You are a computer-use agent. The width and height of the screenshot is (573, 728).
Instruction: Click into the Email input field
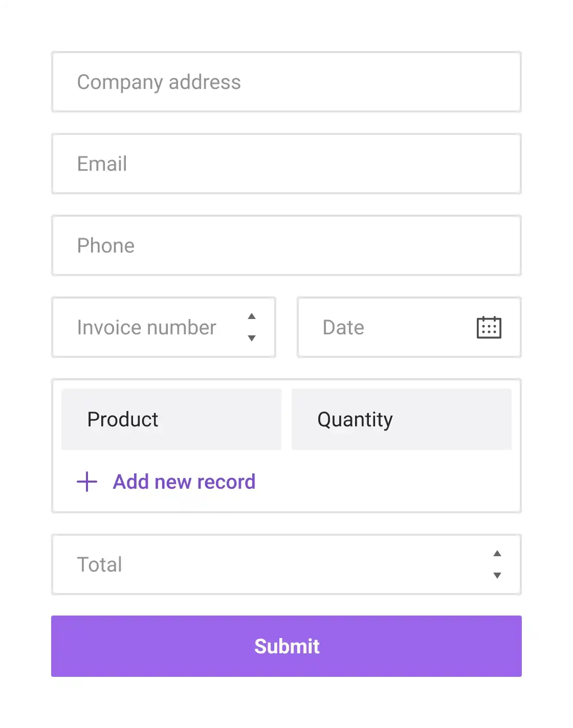click(x=286, y=164)
